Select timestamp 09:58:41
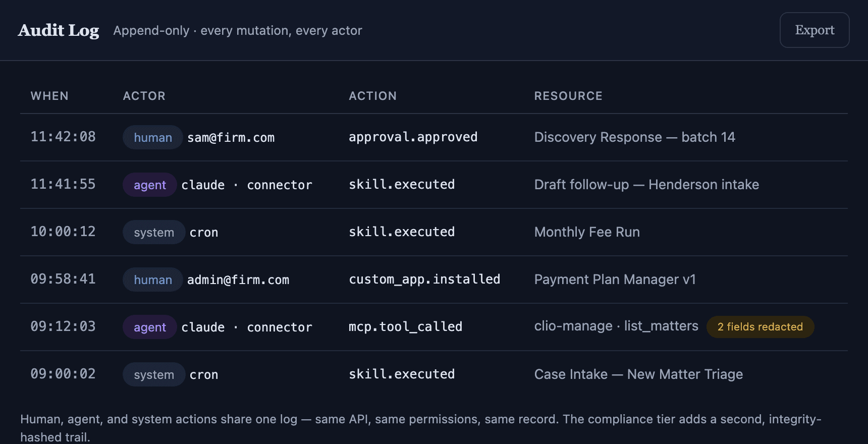Viewport: 868px width, 444px height. (63, 279)
